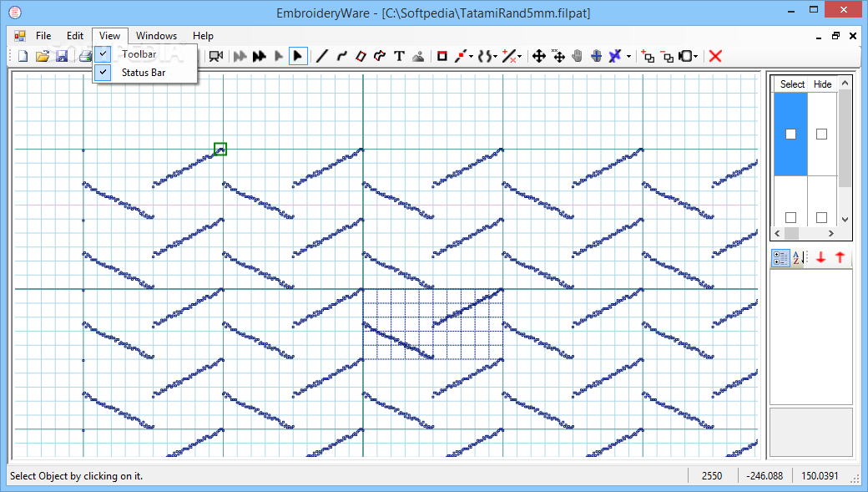Create a new document with blank page icon
The image size is (868, 492).
(x=23, y=56)
